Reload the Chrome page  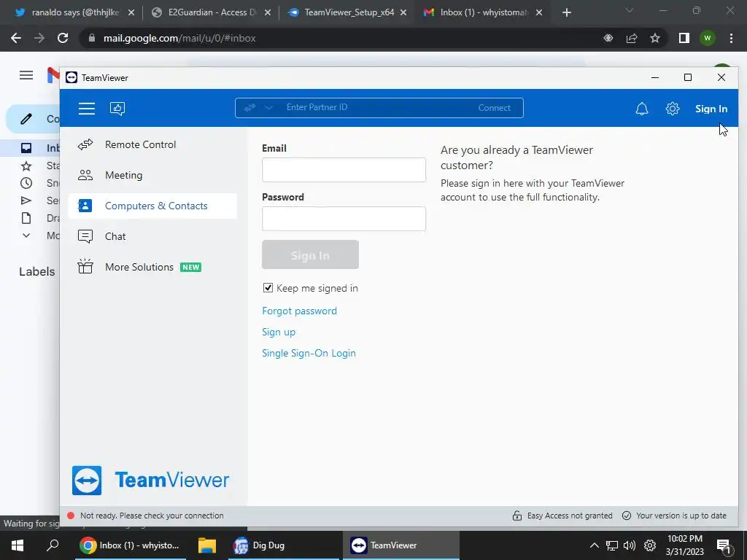click(x=63, y=38)
